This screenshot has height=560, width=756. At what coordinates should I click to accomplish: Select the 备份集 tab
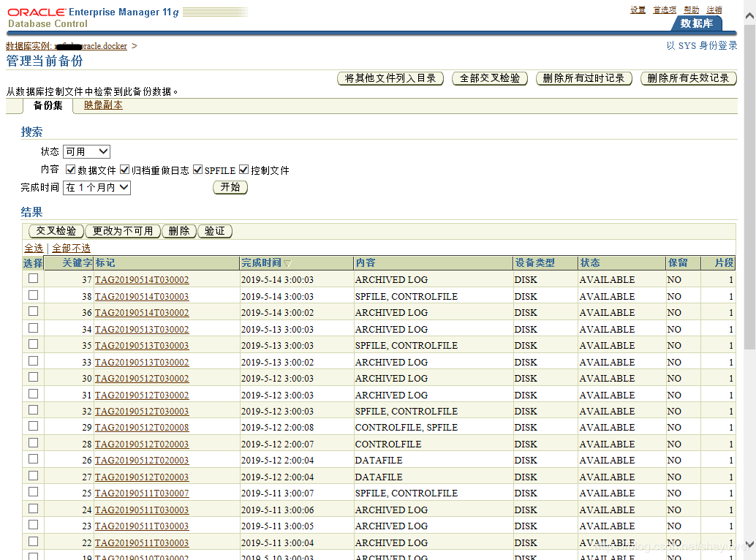pos(48,105)
